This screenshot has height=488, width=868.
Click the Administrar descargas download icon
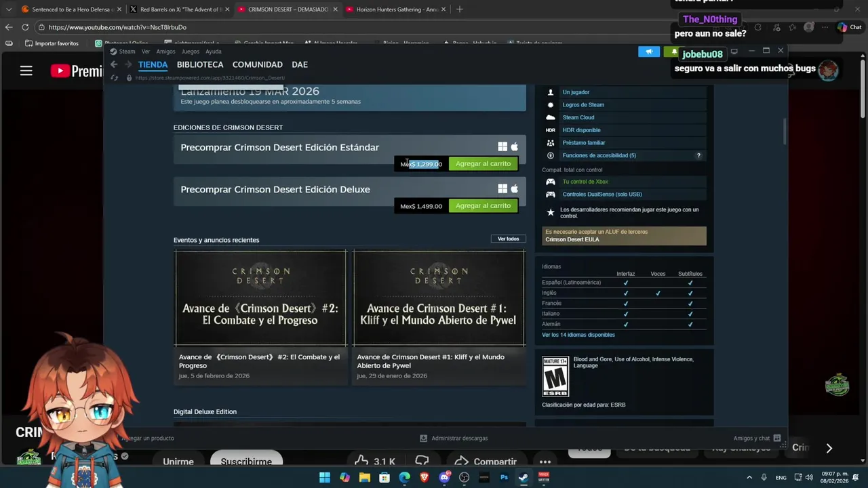tap(423, 439)
